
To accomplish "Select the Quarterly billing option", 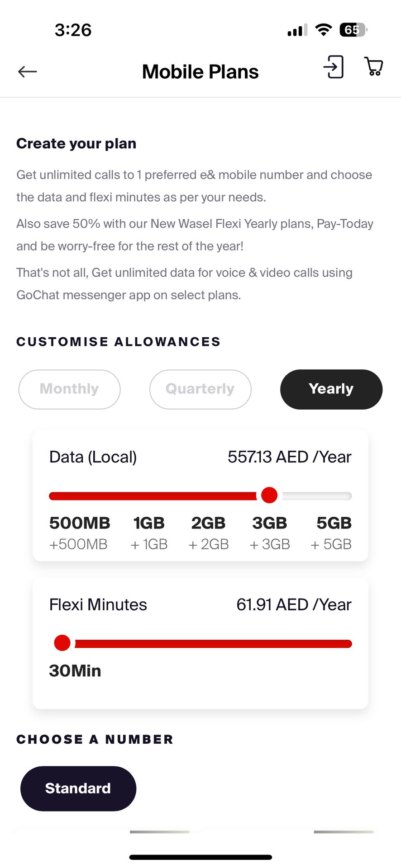I will pos(200,389).
